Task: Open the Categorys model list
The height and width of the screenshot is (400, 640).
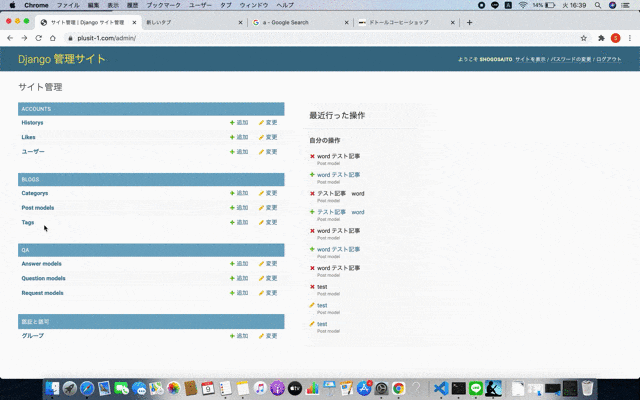Action: point(35,193)
